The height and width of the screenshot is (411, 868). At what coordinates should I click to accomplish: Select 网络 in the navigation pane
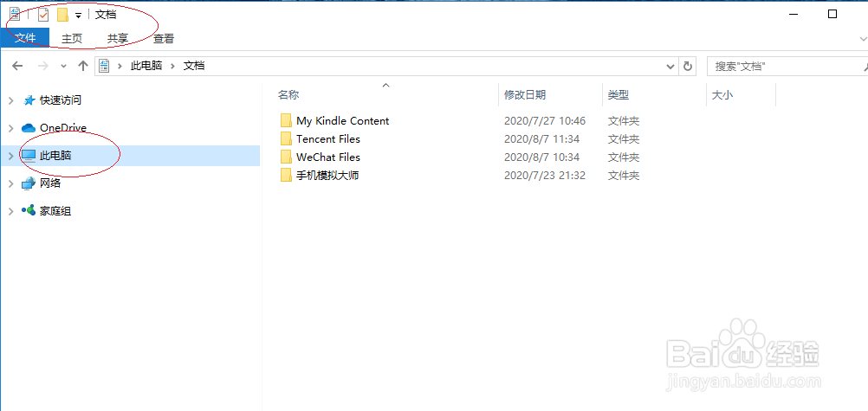tap(50, 183)
